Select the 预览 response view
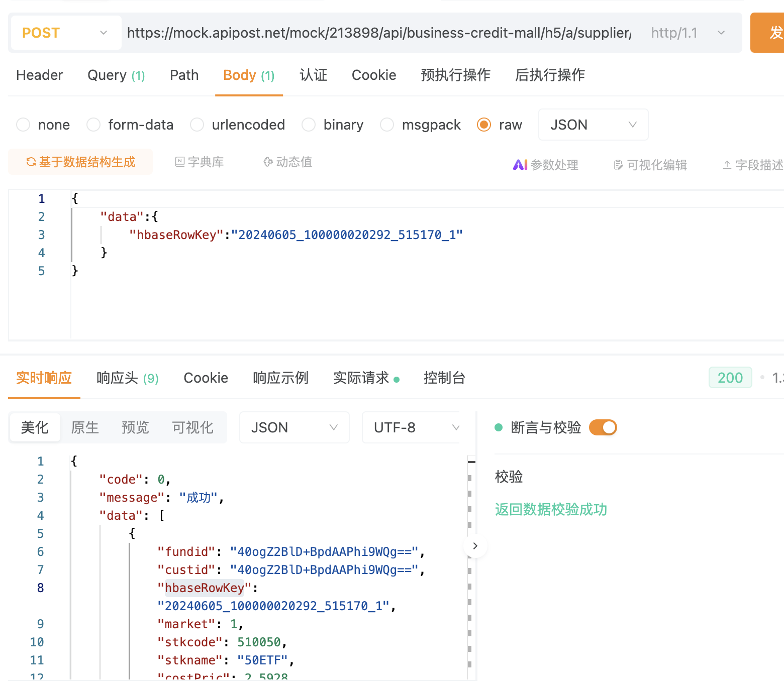 [135, 427]
